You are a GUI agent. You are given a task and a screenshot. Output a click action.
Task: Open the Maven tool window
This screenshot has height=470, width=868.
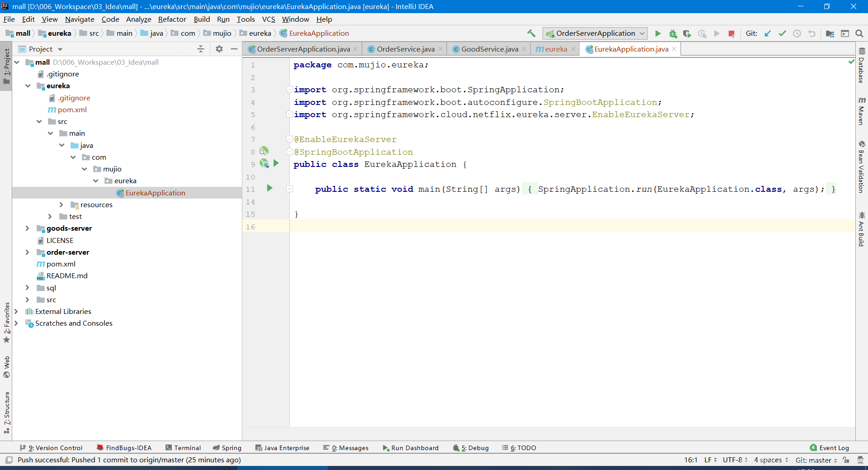coord(862,111)
